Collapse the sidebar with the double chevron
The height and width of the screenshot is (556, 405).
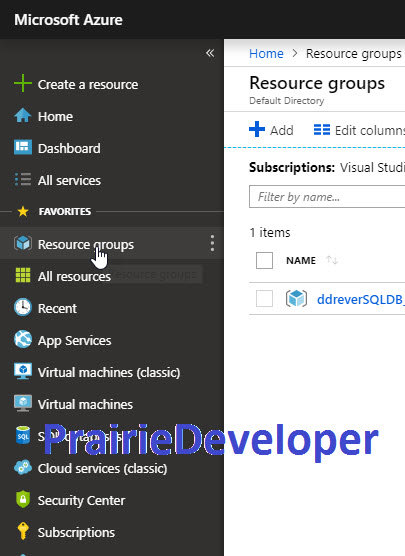coord(210,53)
